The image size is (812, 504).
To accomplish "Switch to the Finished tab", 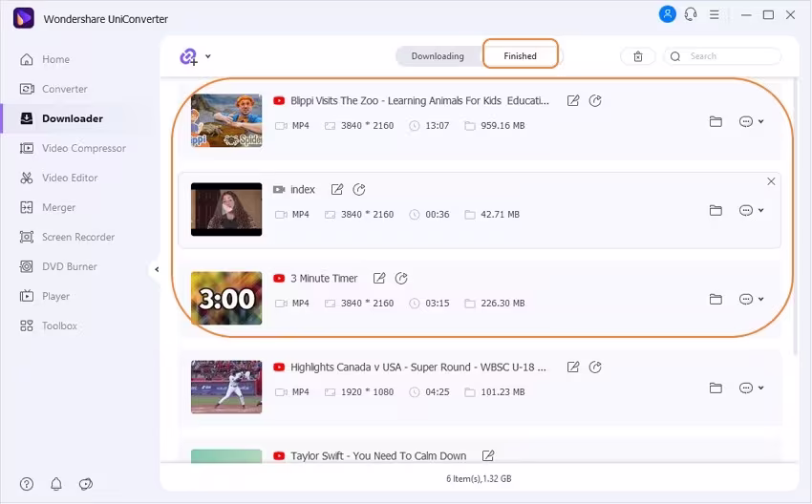I will point(520,56).
